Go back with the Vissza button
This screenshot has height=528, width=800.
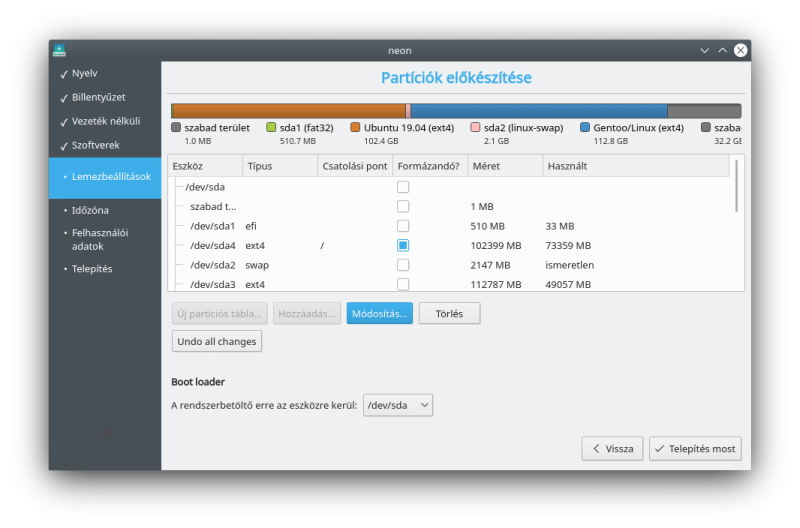pyautogui.click(x=612, y=448)
